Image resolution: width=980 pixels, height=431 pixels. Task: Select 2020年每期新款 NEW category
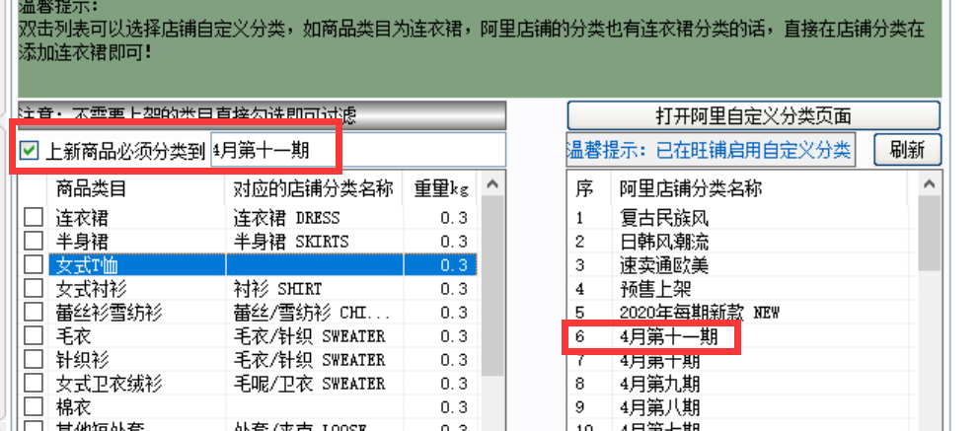(x=699, y=313)
